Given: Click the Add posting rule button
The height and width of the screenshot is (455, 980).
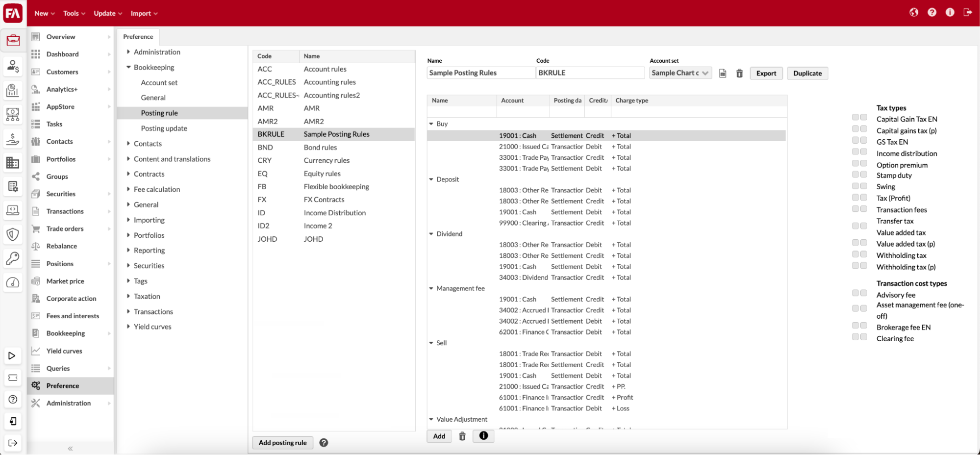Looking at the screenshot, I should (x=283, y=443).
